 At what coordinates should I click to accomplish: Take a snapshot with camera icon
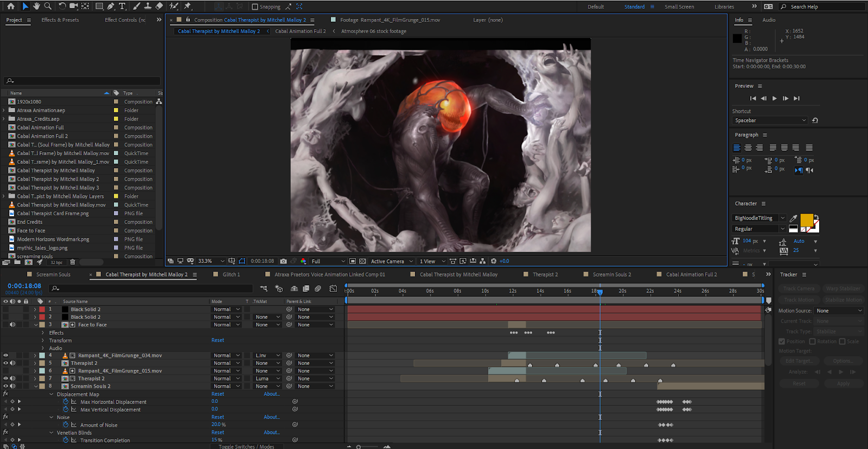(283, 261)
